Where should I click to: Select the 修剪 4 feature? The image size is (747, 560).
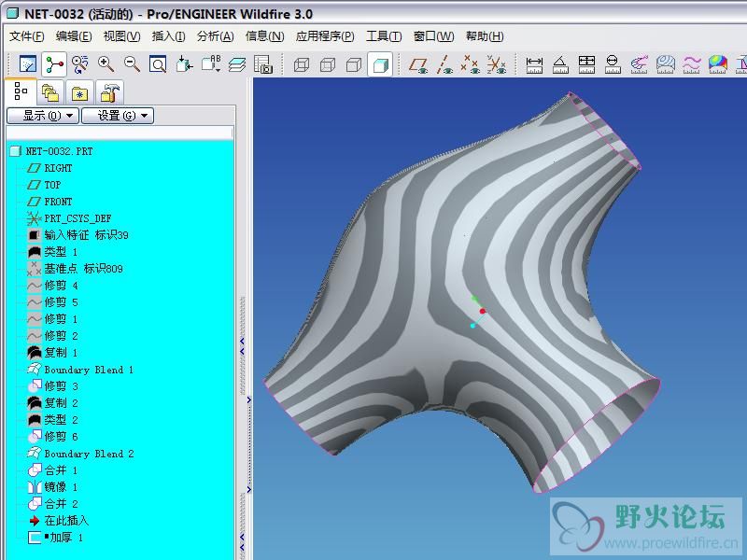pos(61,286)
